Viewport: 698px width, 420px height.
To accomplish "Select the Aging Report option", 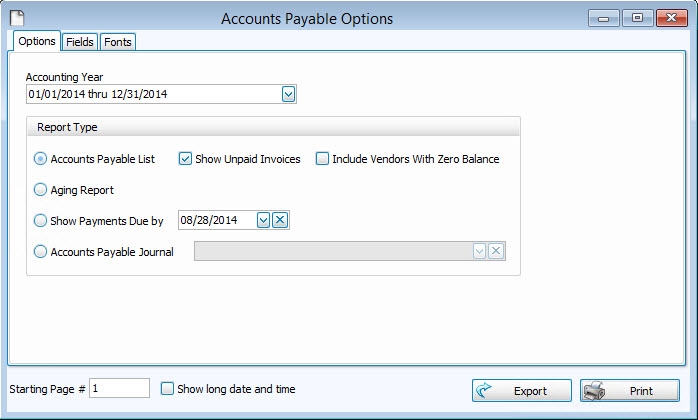I will [x=41, y=189].
